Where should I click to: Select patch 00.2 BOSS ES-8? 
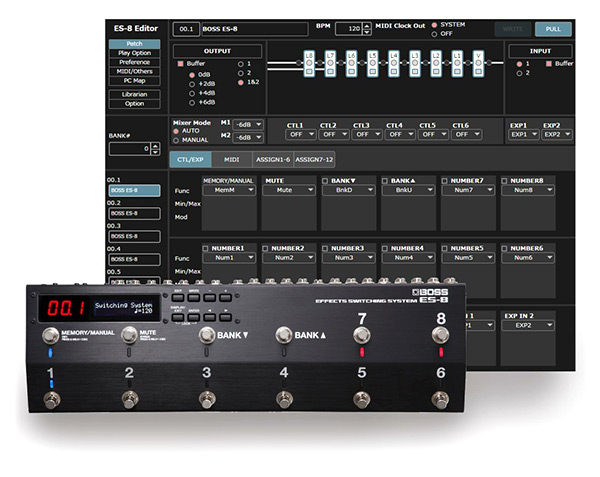134,213
